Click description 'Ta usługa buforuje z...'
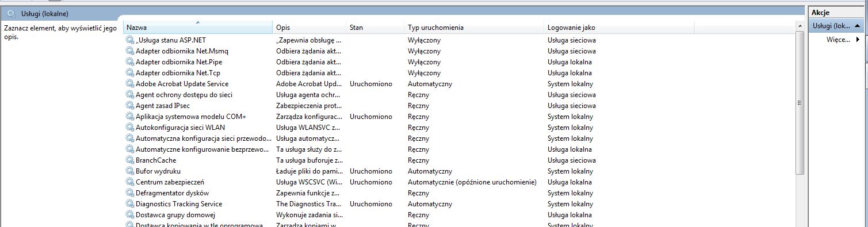Image resolution: width=868 pixels, height=227 pixels. point(309,160)
